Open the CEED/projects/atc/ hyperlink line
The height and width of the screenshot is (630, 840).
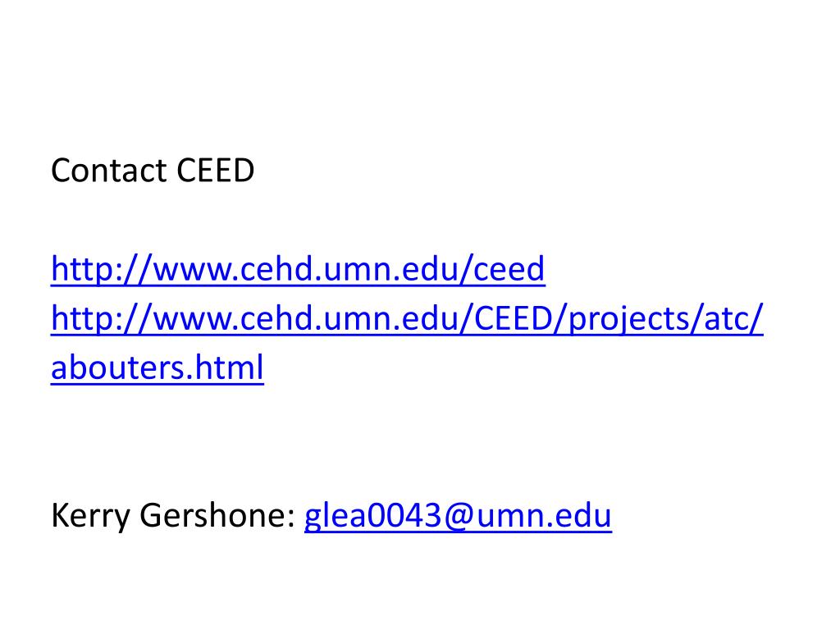pyautogui.click(x=407, y=319)
